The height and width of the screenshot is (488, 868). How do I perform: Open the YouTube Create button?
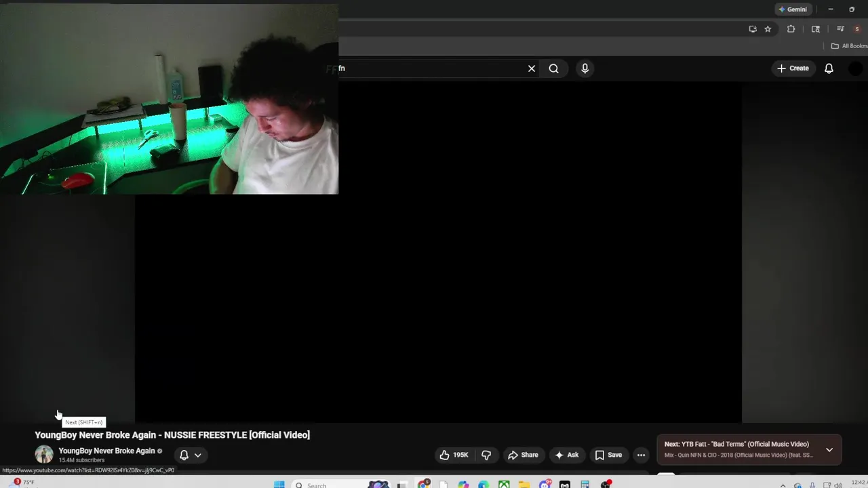coord(793,68)
